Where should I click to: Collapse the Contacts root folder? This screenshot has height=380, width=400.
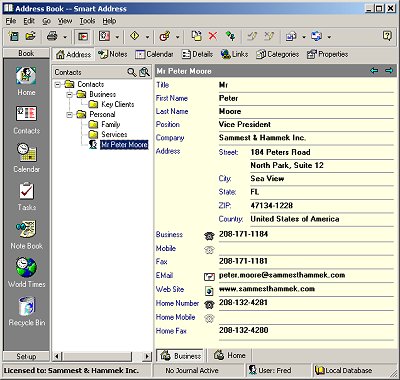tap(58, 85)
